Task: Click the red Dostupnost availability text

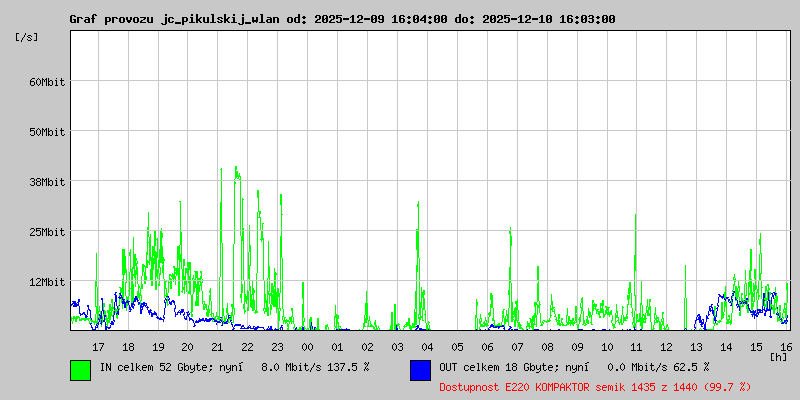Action: click(595, 386)
